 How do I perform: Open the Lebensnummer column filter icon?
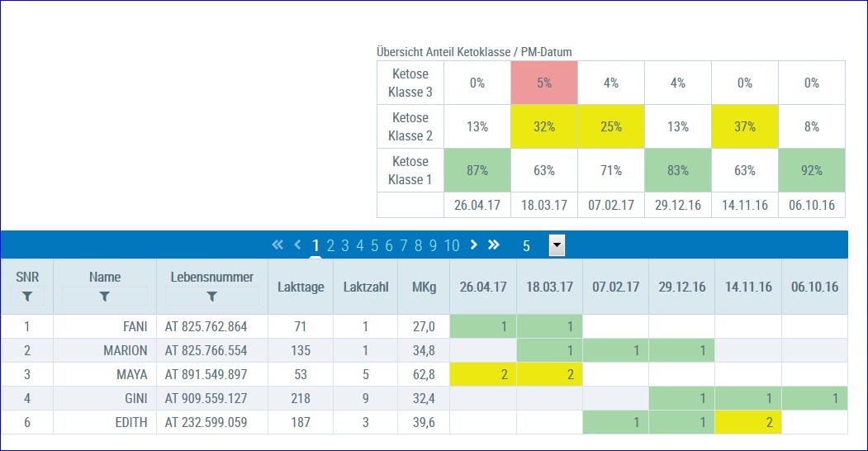click(x=212, y=296)
